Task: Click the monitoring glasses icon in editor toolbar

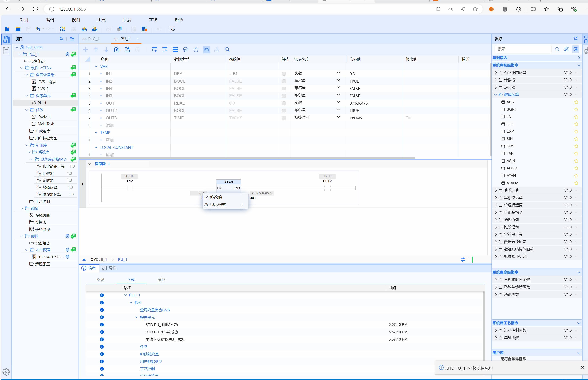Action: 206,50
